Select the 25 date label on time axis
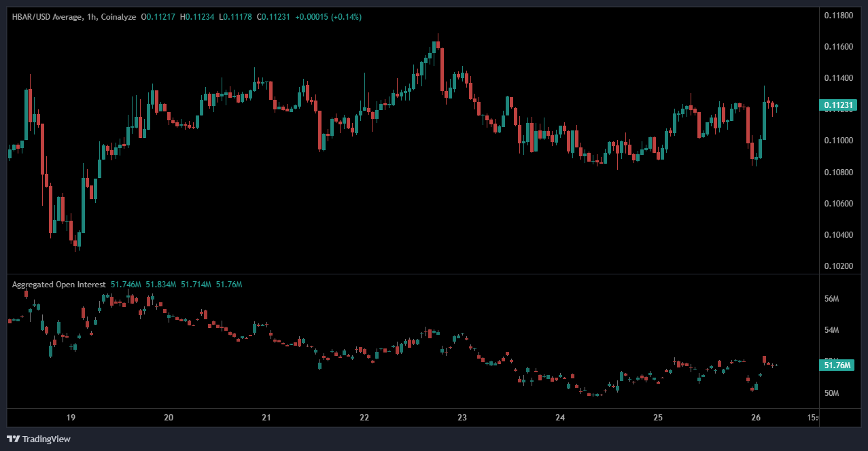The image size is (868, 451). point(658,417)
